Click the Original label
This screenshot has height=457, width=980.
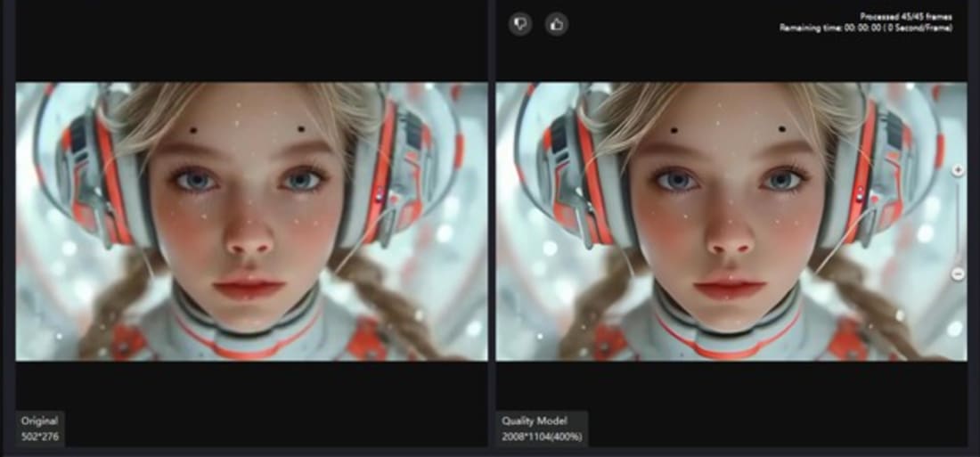[x=40, y=420]
